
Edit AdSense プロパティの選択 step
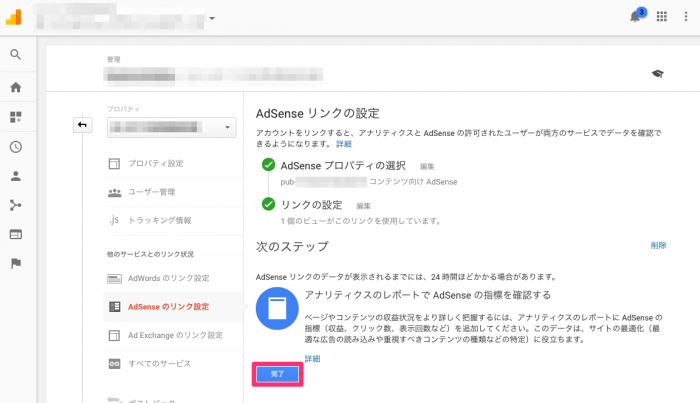427,166
